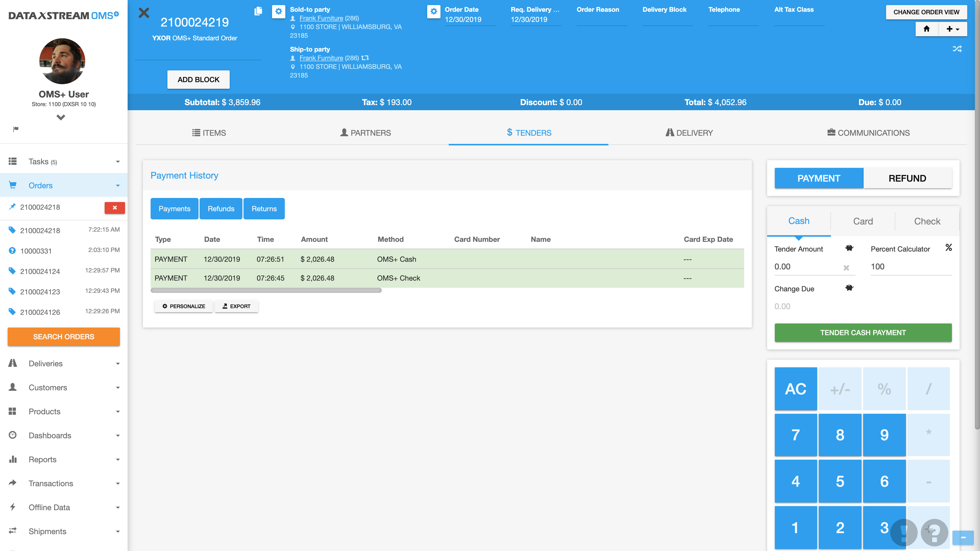Click the shuffle icon below home button

[x=957, y=49]
